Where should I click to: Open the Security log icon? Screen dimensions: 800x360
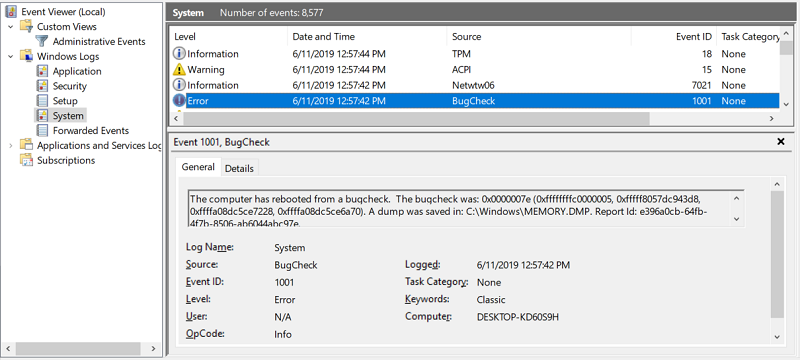[x=43, y=86]
